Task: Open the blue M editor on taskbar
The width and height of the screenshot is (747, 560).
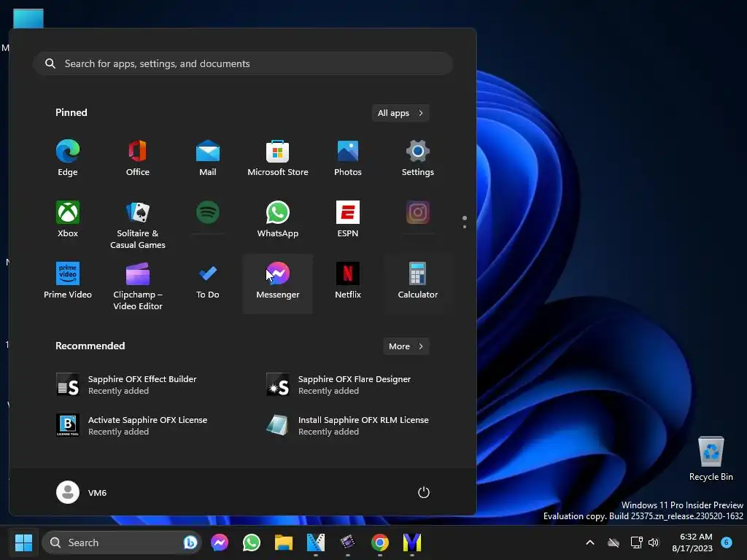Action: [315, 542]
